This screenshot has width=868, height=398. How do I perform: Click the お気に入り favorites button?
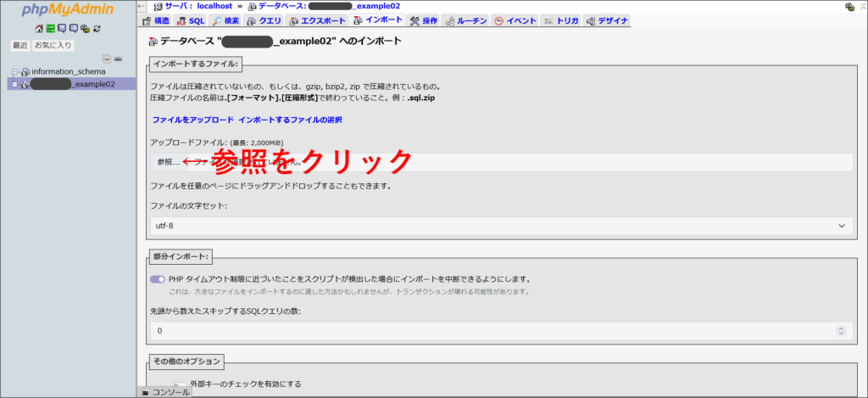click(x=53, y=46)
